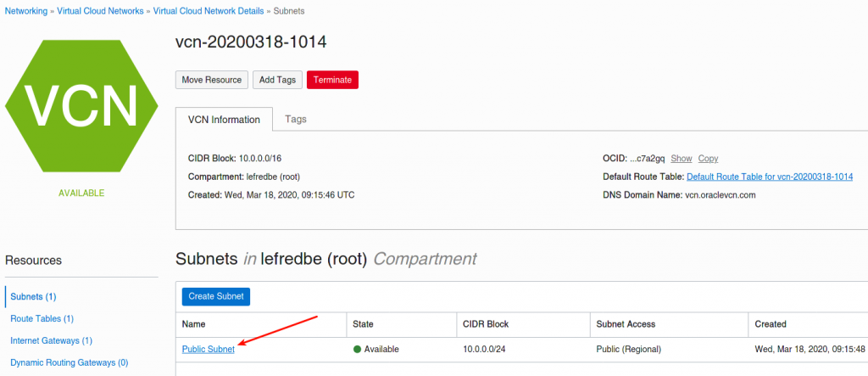Screen dimensions: 868x376
Task: Switch to the Tags tab
Action: click(296, 119)
